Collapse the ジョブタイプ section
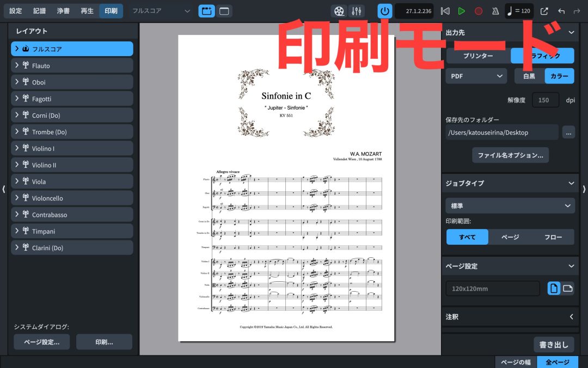 pyautogui.click(x=571, y=183)
